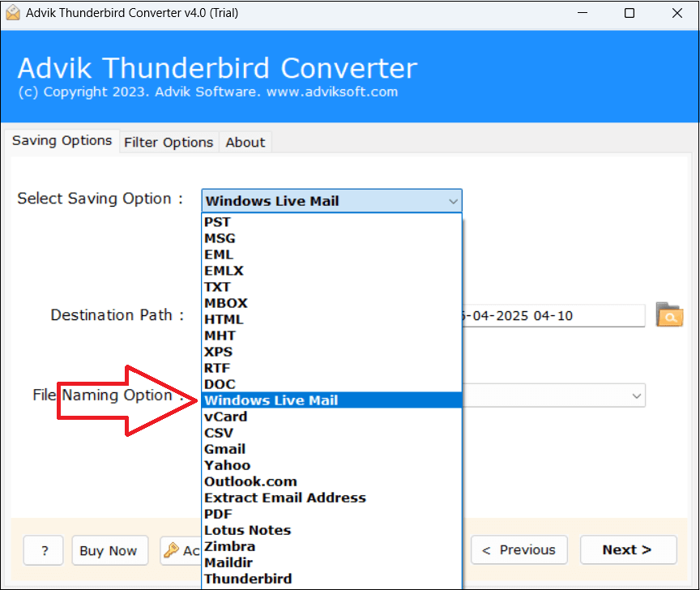
Task: Select PDF saving format
Action: 331,514
